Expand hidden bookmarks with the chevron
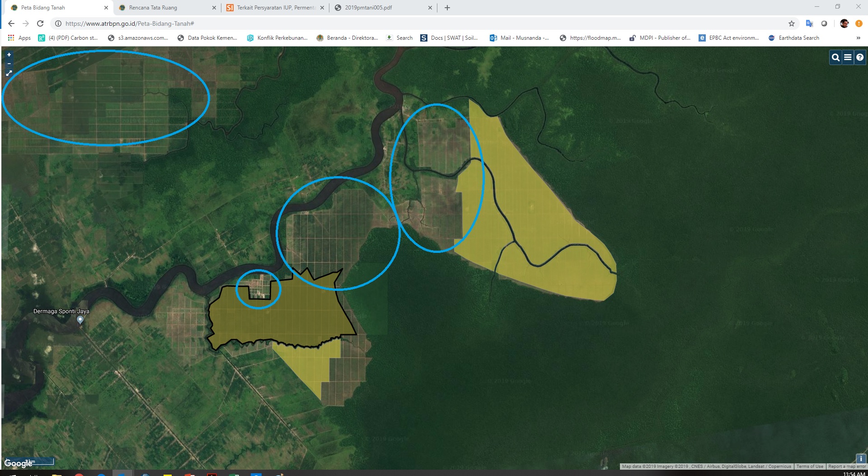The width and height of the screenshot is (868, 476). click(859, 38)
